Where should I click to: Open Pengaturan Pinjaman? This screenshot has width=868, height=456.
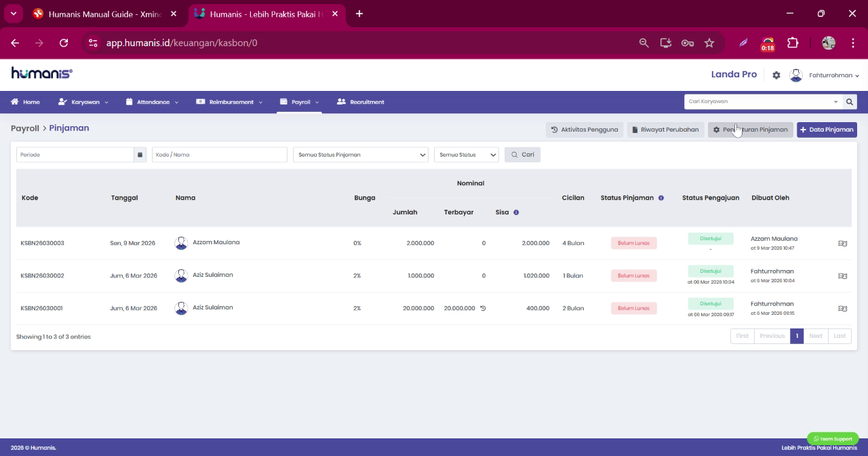(750, 130)
